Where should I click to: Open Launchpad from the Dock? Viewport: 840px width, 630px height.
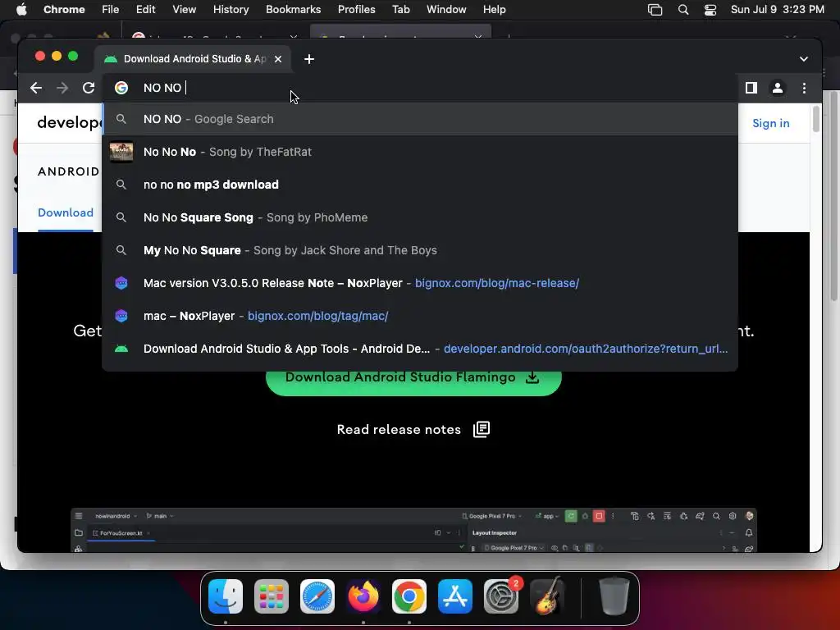(x=271, y=596)
